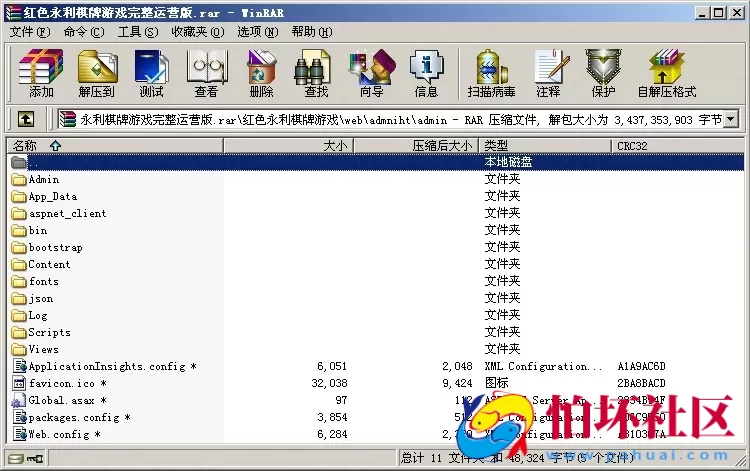Screen dimensions: 750x471
Task: Select the packages.config file icon
Action: [x=20, y=417]
